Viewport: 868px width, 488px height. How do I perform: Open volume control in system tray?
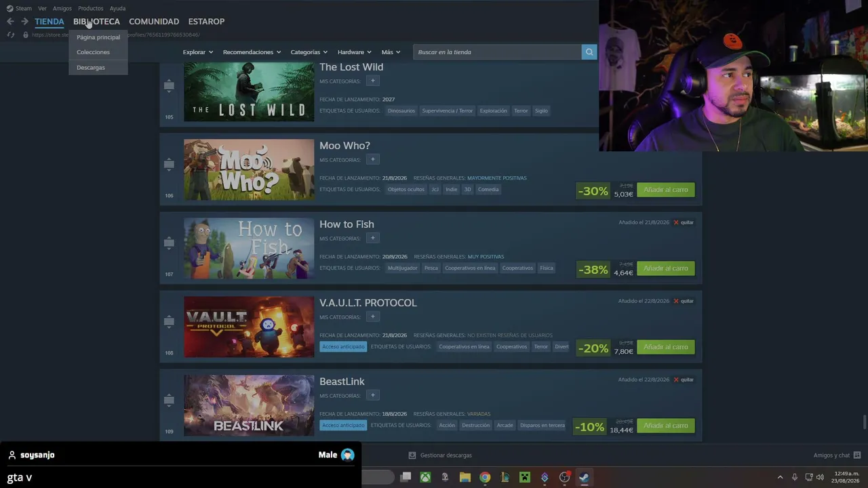point(820,477)
